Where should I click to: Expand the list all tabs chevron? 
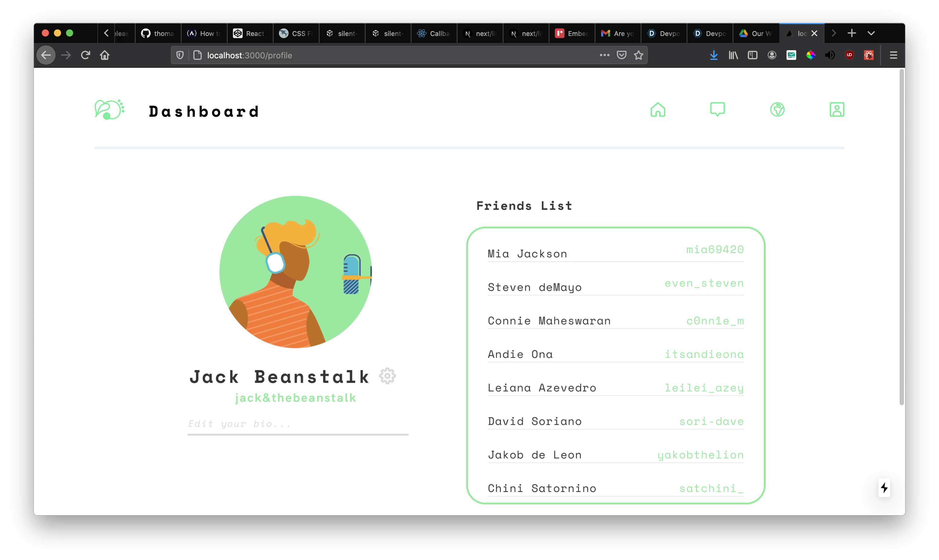click(x=871, y=33)
